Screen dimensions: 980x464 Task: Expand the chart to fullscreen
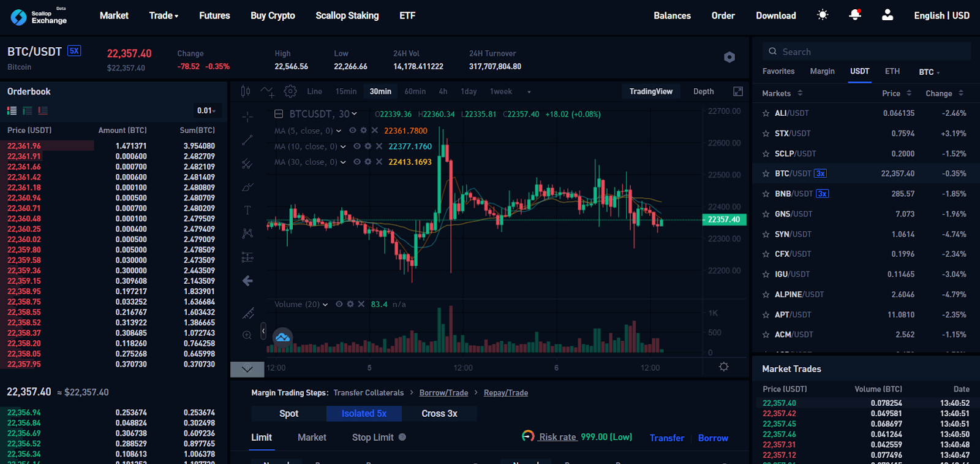pyautogui.click(x=738, y=91)
